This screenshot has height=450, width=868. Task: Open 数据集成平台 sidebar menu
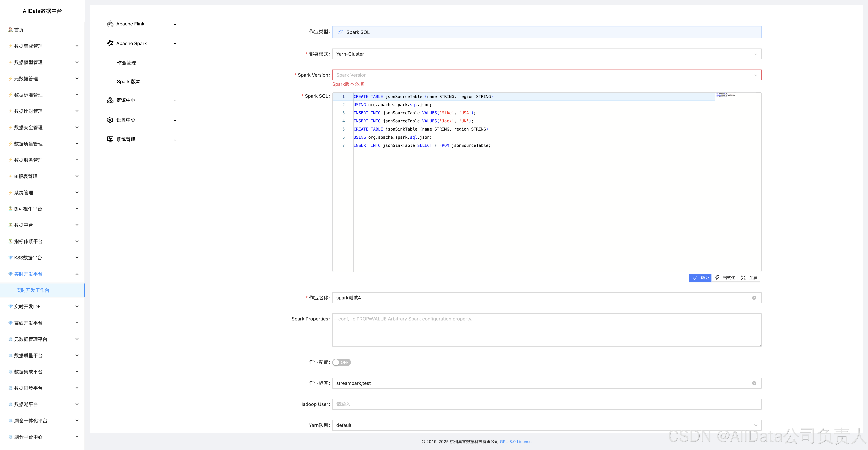point(42,371)
